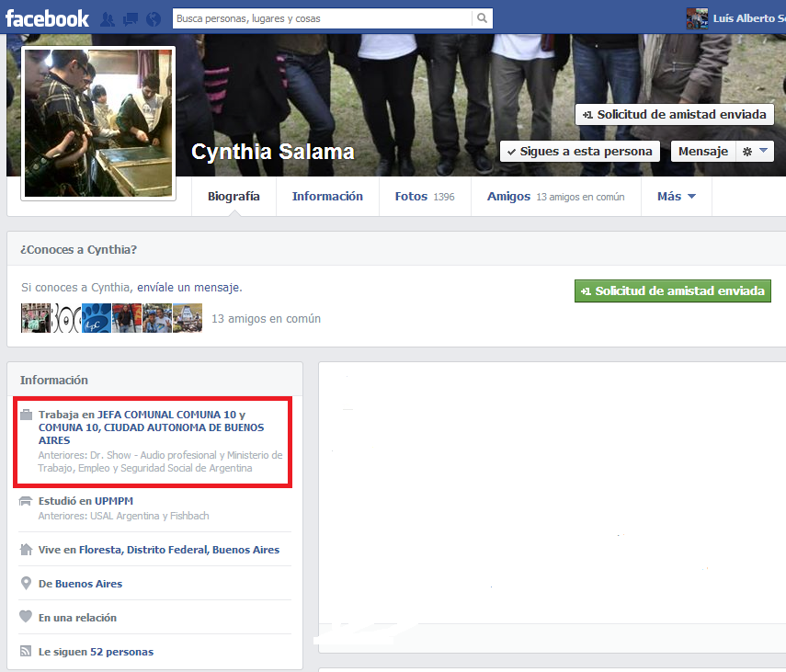Click the search magnifier button
Viewport: 786px width, 672px height.
click(482, 18)
